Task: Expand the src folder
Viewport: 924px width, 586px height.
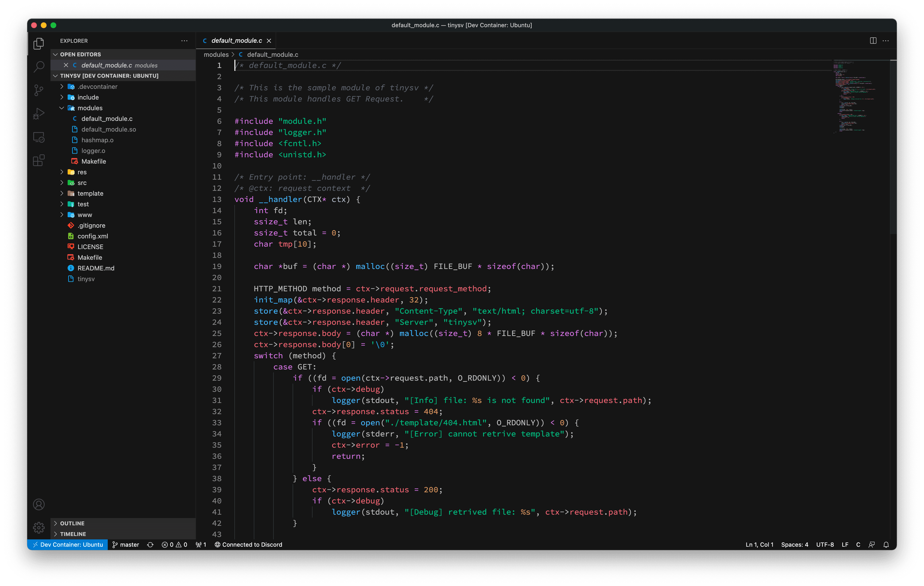Action: tap(123, 183)
